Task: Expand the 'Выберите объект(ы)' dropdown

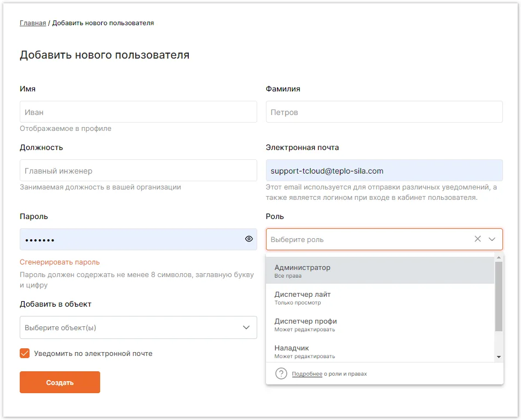Action: (138, 327)
